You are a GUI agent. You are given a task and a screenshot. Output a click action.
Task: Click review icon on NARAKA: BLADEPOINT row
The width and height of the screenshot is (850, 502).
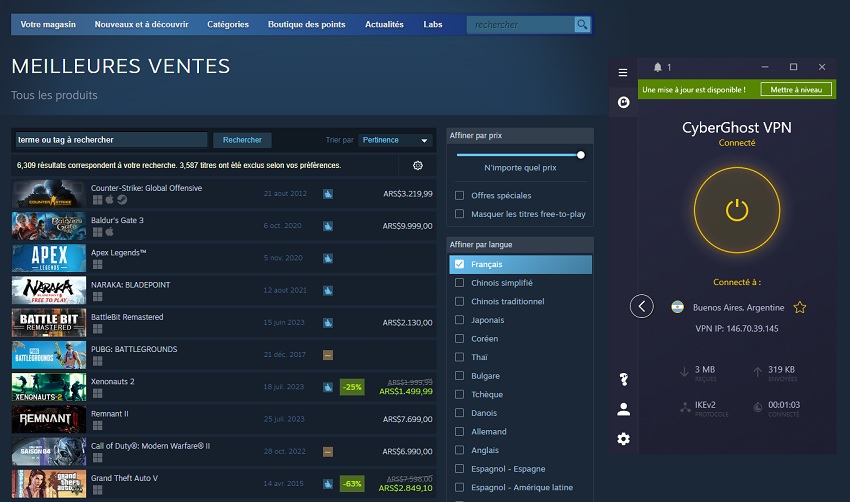click(328, 291)
